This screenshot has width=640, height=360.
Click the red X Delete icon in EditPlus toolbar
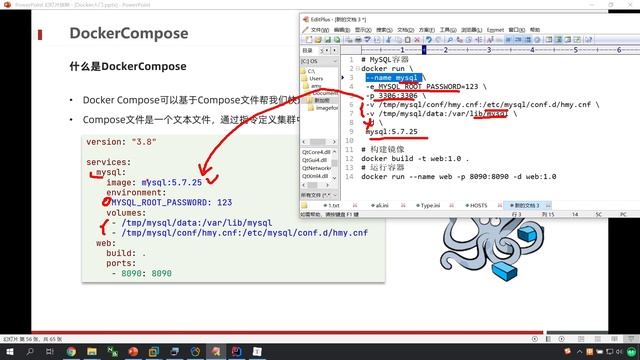click(417, 40)
